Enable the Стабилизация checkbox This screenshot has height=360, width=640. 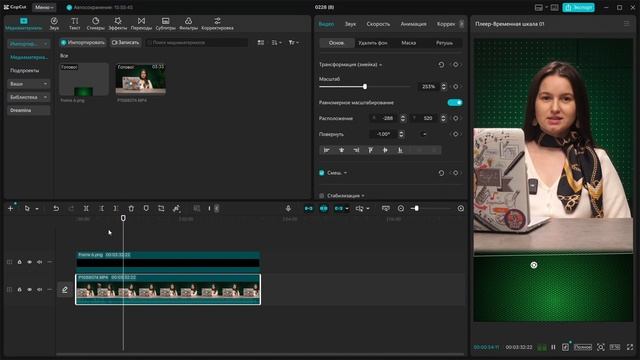coord(322,196)
